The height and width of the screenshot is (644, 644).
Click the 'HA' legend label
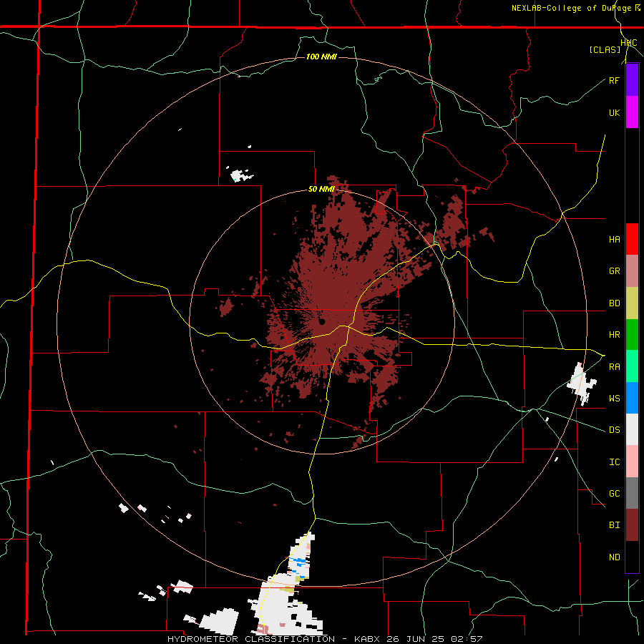(x=614, y=240)
